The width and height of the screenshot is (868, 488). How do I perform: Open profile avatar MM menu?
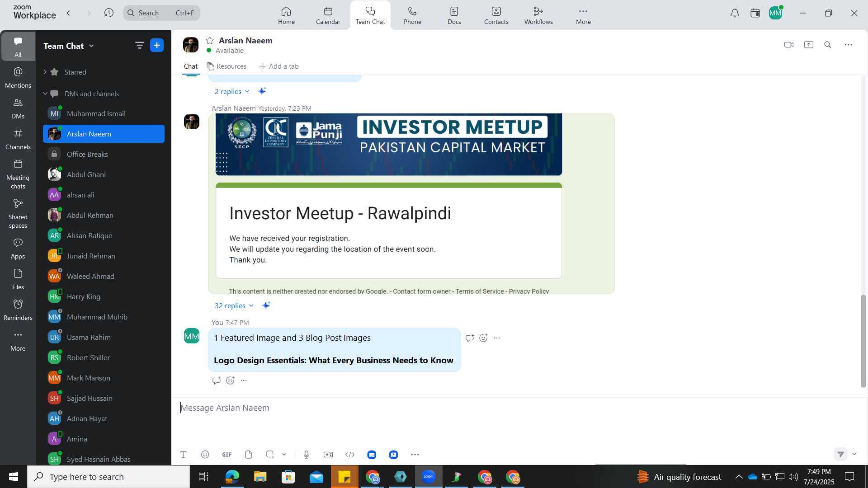click(x=776, y=13)
